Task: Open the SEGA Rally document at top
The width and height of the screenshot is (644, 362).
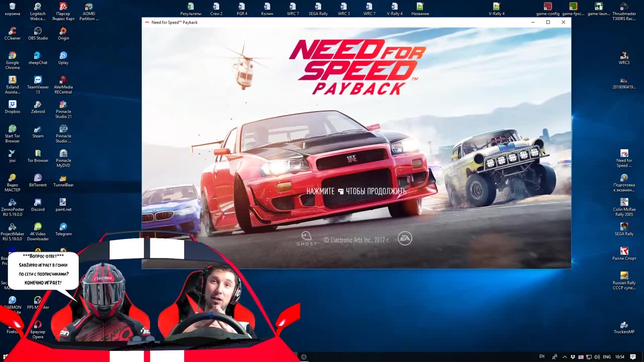Action: (x=318, y=9)
